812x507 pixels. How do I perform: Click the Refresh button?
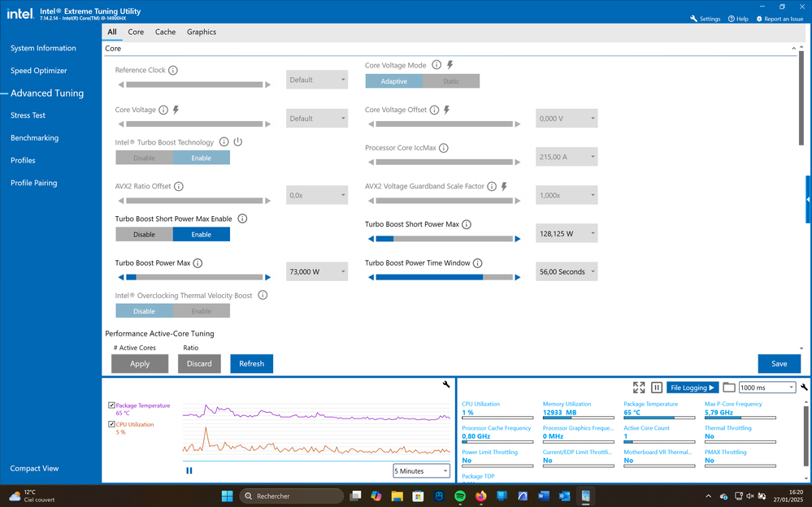pyautogui.click(x=252, y=364)
